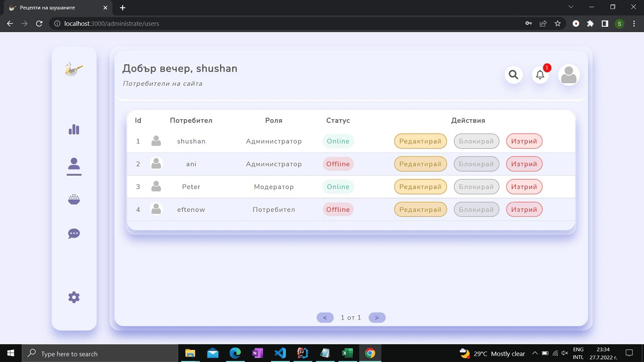The width and height of the screenshot is (644, 362).
Task: Click the red record extension icon
Action: [576, 24]
